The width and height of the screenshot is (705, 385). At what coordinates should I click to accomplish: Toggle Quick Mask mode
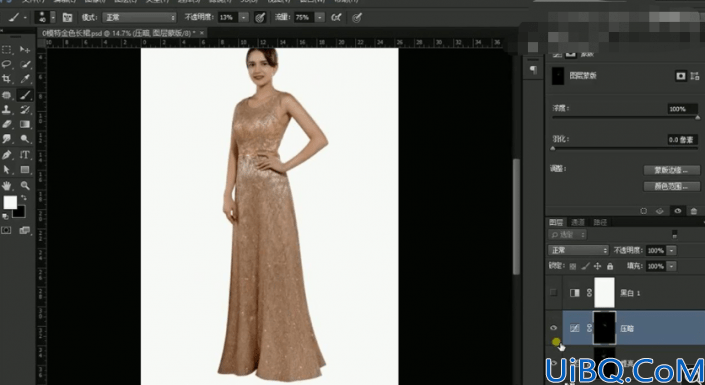pos(6,230)
